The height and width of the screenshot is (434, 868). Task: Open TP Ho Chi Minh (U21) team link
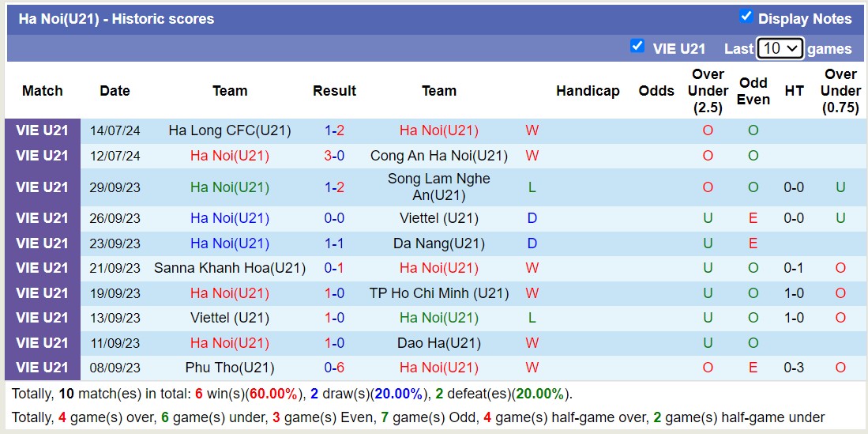(x=438, y=293)
